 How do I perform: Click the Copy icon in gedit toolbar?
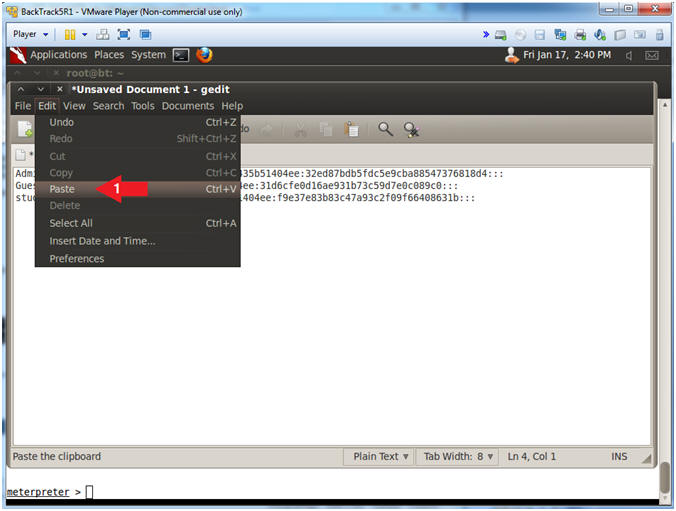(x=326, y=129)
